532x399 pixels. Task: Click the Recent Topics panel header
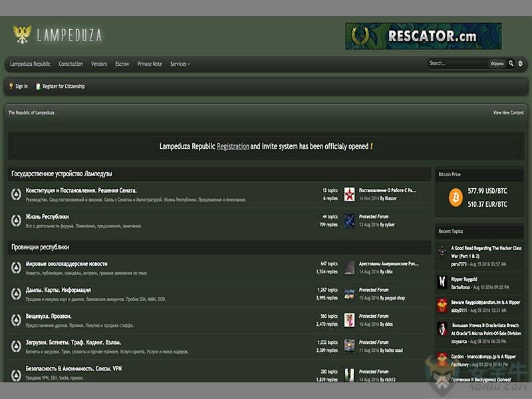[479, 231]
